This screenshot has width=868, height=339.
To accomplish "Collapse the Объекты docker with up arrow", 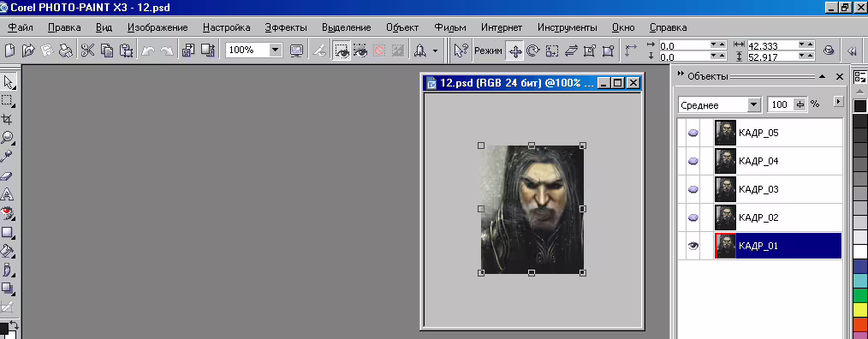I will [x=822, y=77].
